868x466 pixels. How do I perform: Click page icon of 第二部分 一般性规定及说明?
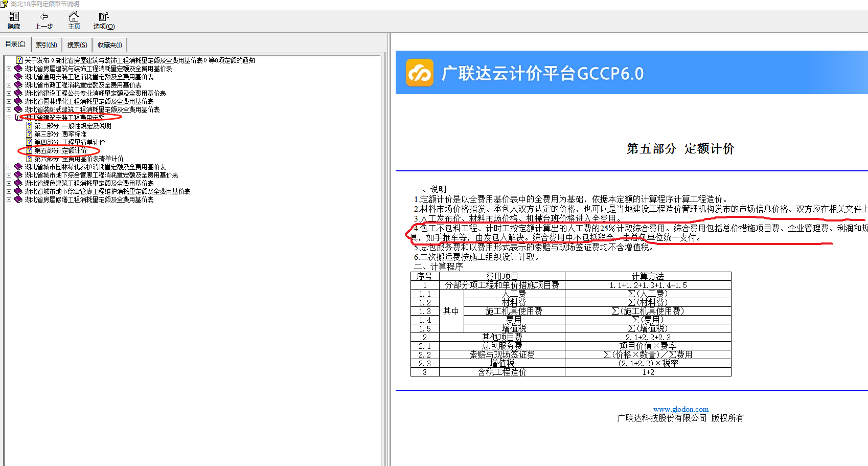[30, 126]
